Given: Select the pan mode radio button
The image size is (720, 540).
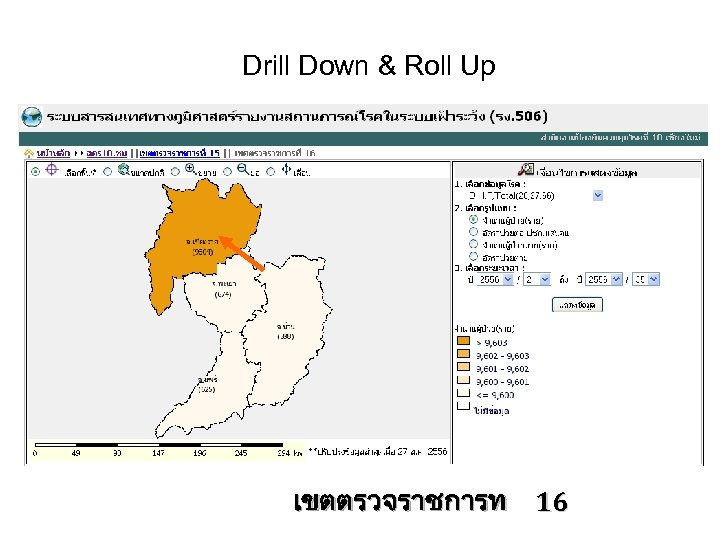Looking at the screenshot, I should click(x=271, y=172).
